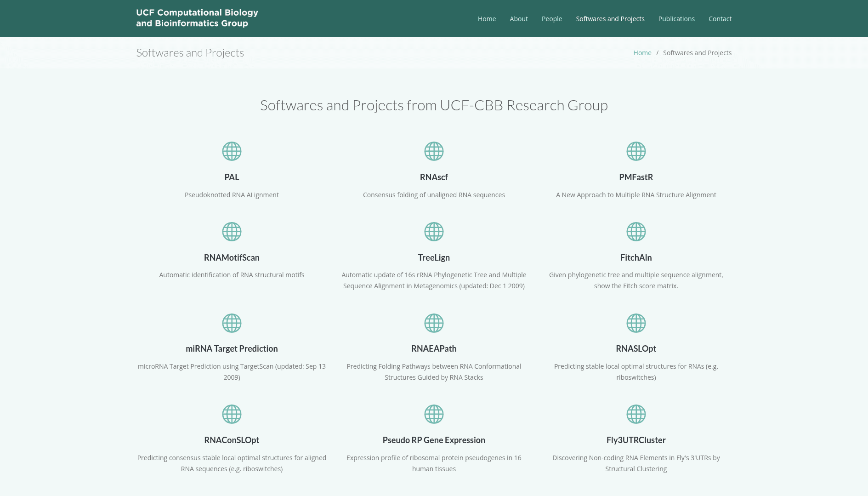Click the globe icon above RNAEAPath
This screenshot has width=868, height=496.
(x=434, y=323)
